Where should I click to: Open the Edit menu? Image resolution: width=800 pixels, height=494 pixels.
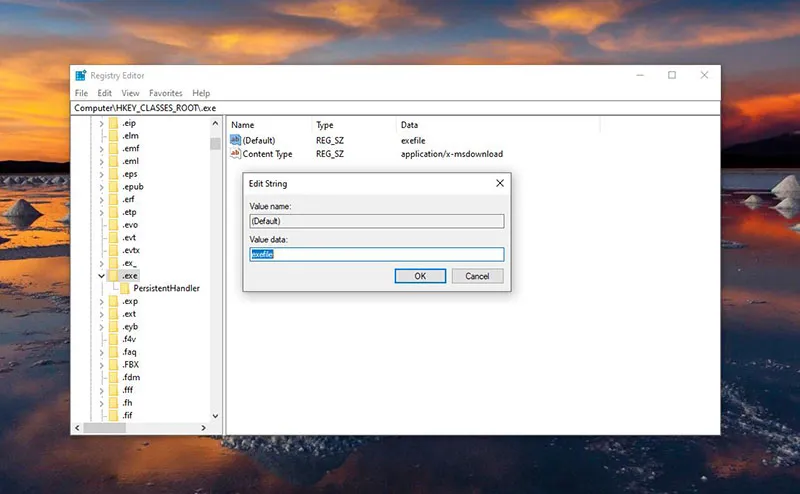[x=104, y=93]
